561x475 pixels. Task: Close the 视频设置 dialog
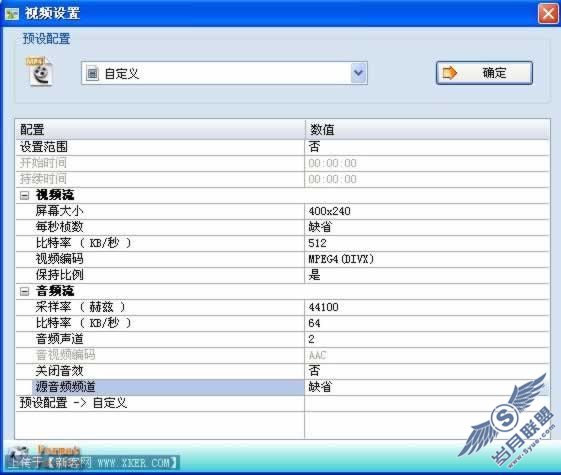(x=548, y=14)
